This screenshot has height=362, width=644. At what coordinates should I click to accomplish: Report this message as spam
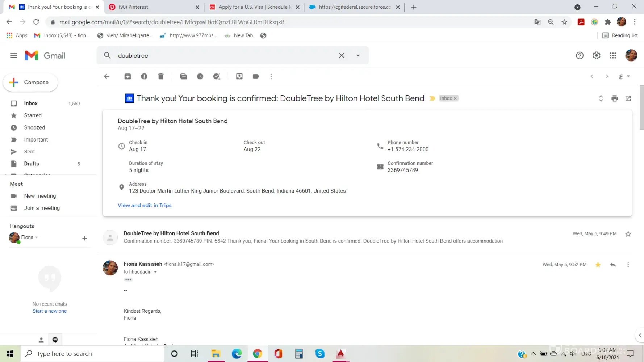(x=144, y=76)
